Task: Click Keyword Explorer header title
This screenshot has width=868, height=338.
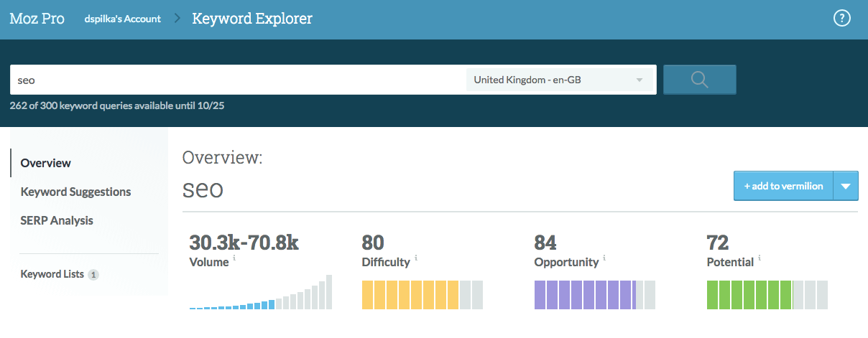Action: [x=252, y=19]
